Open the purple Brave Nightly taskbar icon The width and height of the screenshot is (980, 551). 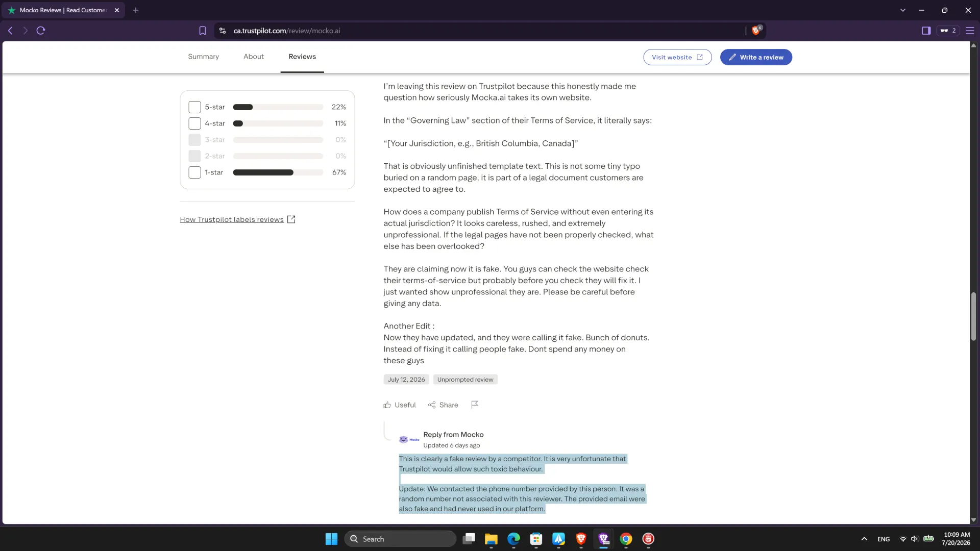[603, 539]
